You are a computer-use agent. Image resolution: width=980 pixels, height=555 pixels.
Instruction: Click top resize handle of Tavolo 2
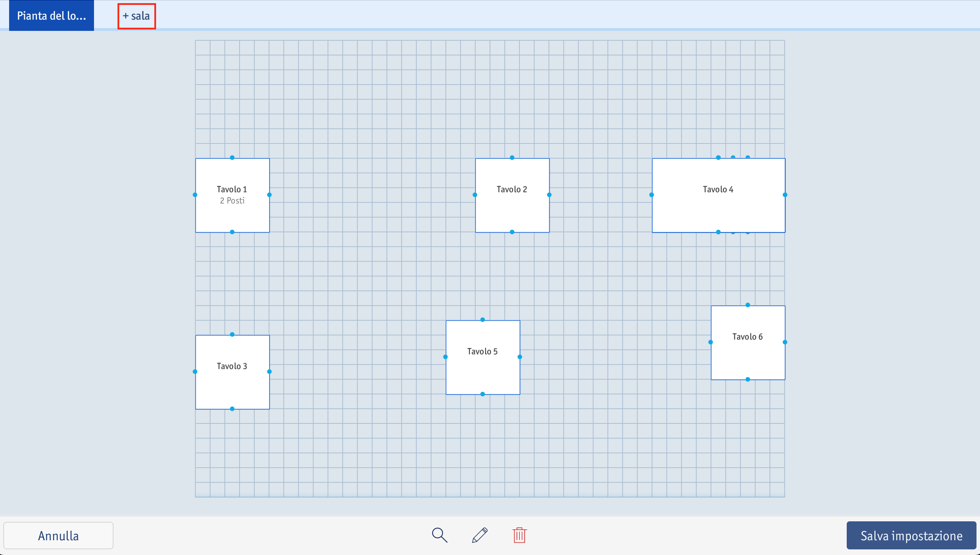512,158
